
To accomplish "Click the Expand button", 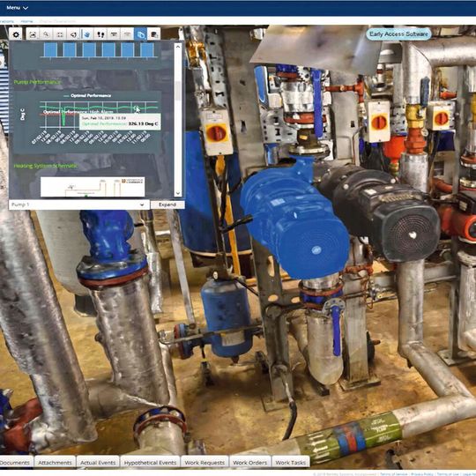I will pyautogui.click(x=167, y=205).
